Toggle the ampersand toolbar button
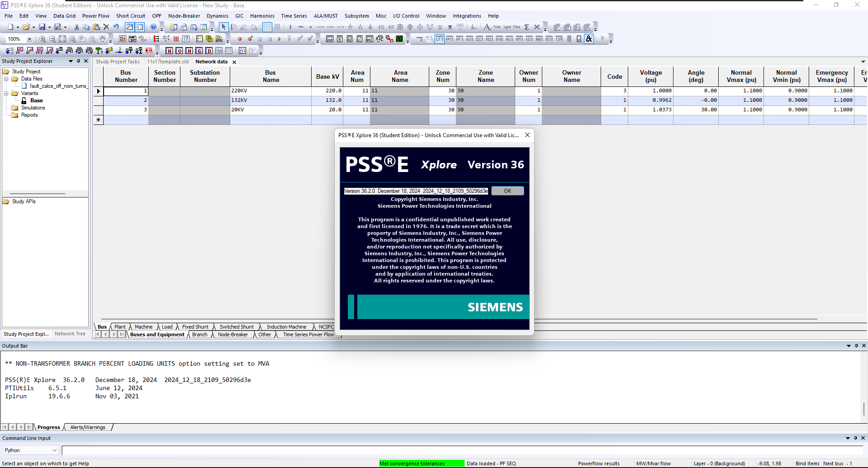The width and height of the screenshot is (868, 468). tap(589, 39)
